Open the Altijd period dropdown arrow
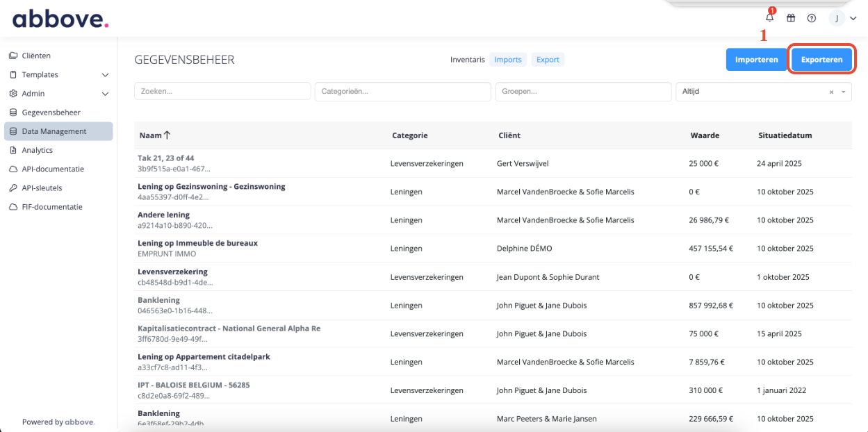 pos(844,92)
